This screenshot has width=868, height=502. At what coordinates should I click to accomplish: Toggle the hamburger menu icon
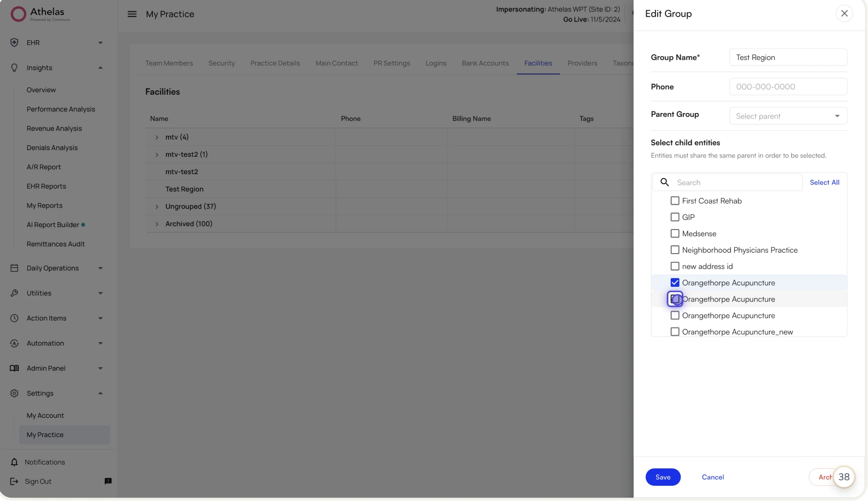[132, 14]
